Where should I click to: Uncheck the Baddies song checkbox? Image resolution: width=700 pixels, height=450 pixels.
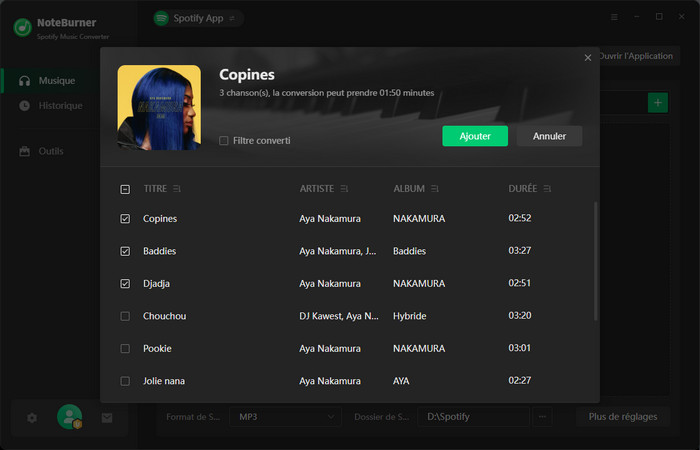[125, 251]
